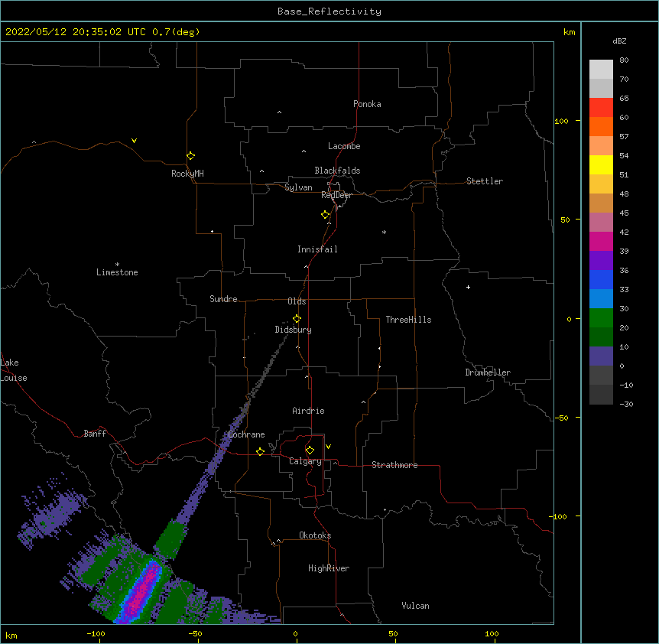Click the yellow diamond marker below Cochrane
Image resolution: width=659 pixels, height=644 pixels.
click(x=260, y=451)
